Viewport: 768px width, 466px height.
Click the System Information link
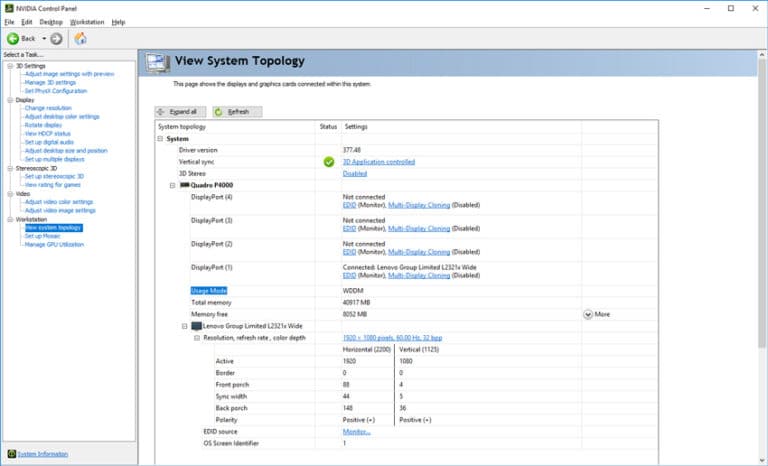(43, 454)
